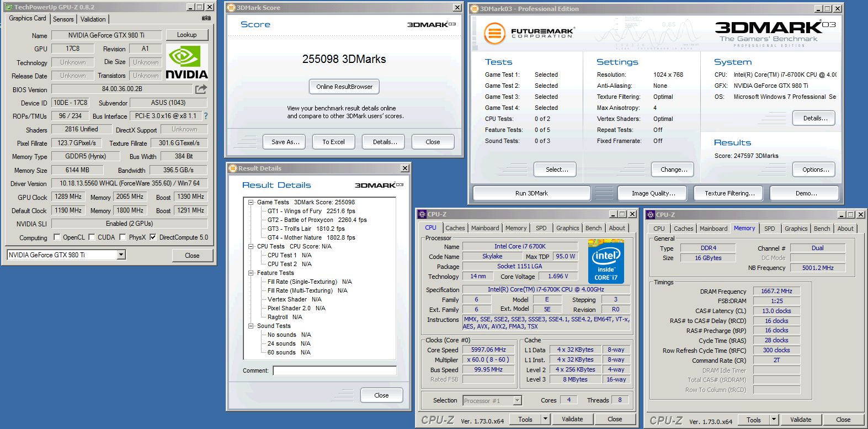Image resolution: width=868 pixels, height=429 pixels.
Task: Click the Core Speed 5997.06 MHz value
Action: point(488,349)
